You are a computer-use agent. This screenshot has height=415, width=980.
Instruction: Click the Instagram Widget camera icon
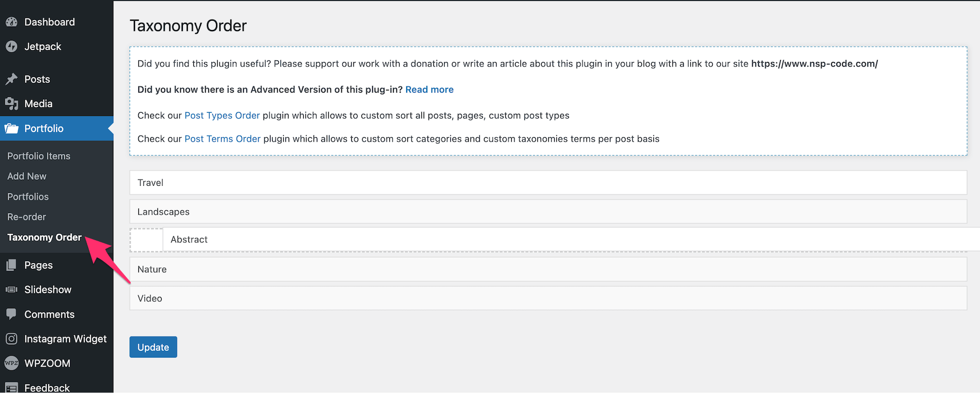11,339
